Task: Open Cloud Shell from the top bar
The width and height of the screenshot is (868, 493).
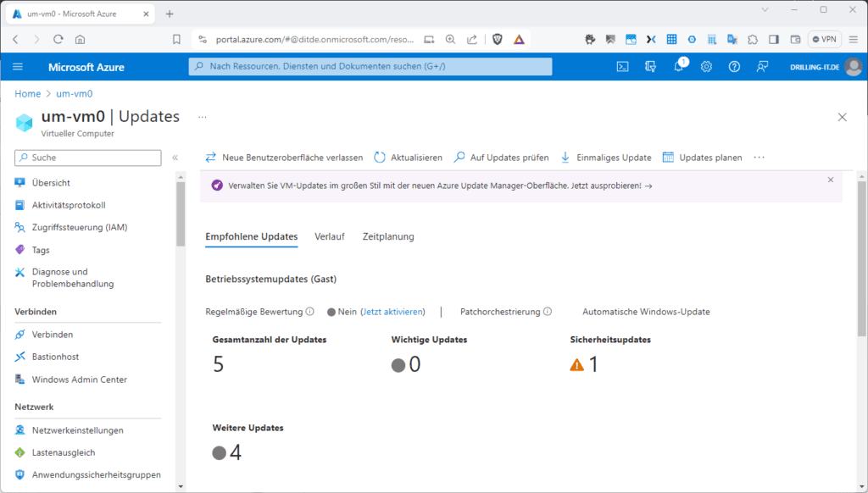Action: (x=623, y=67)
